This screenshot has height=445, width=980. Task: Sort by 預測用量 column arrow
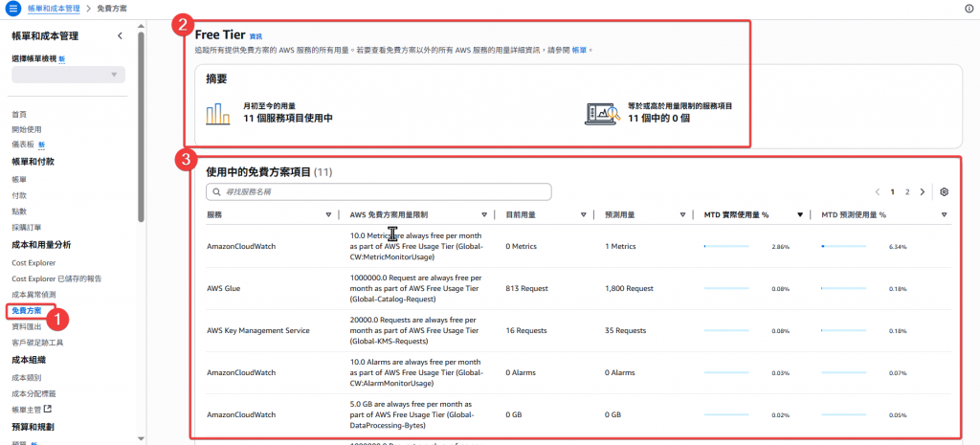[682, 214]
